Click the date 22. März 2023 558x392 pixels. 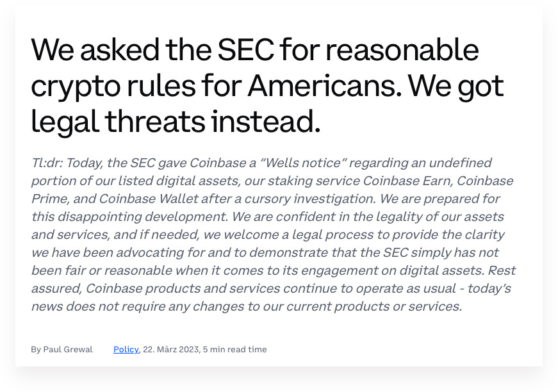click(171, 349)
